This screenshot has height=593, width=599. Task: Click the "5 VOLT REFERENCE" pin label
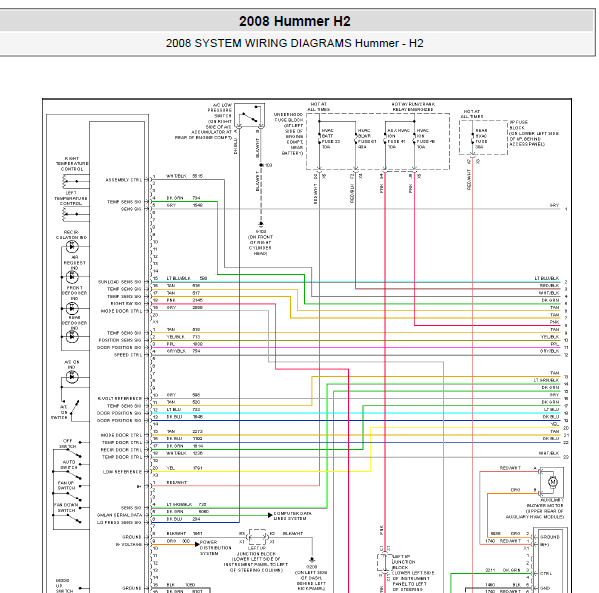point(120,399)
